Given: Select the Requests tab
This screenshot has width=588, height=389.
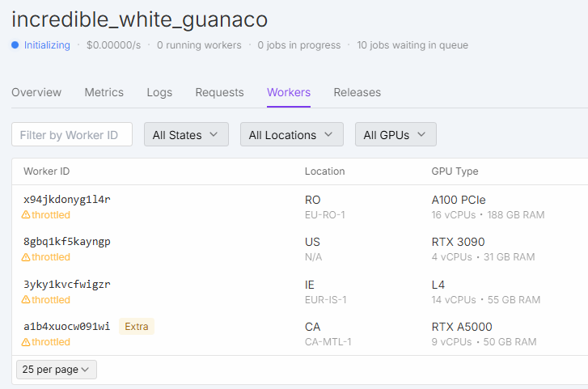Looking at the screenshot, I should tap(219, 92).
